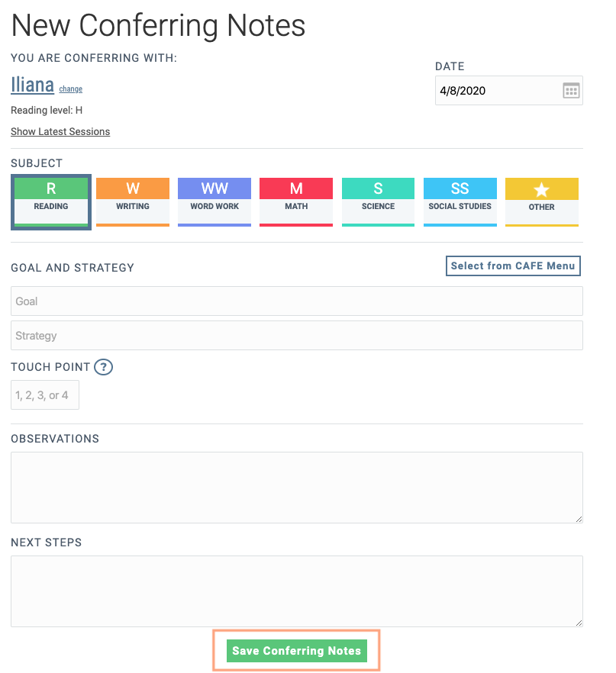Click the Date field showing 4/8/2020

click(496, 90)
